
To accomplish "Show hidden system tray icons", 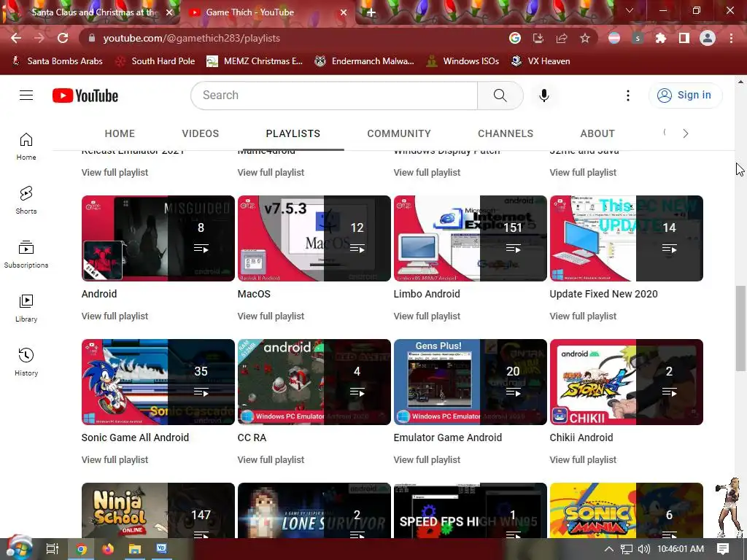I will 609,549.
